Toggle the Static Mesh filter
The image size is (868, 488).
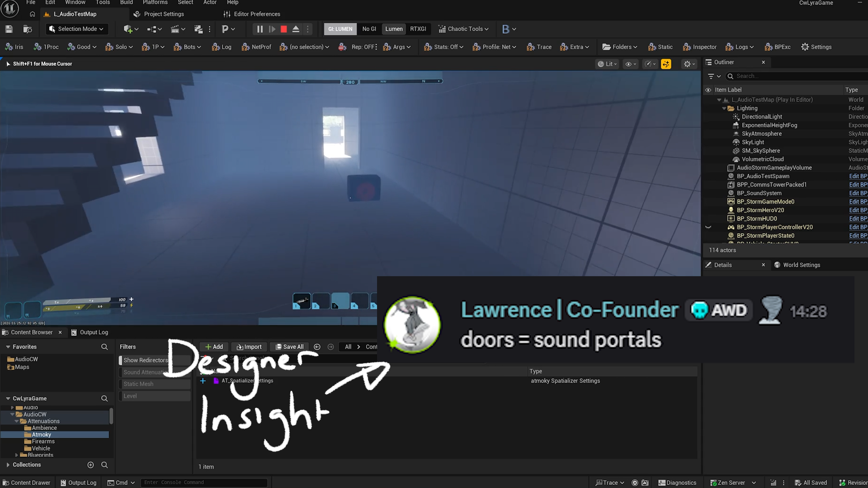(155, 384)
